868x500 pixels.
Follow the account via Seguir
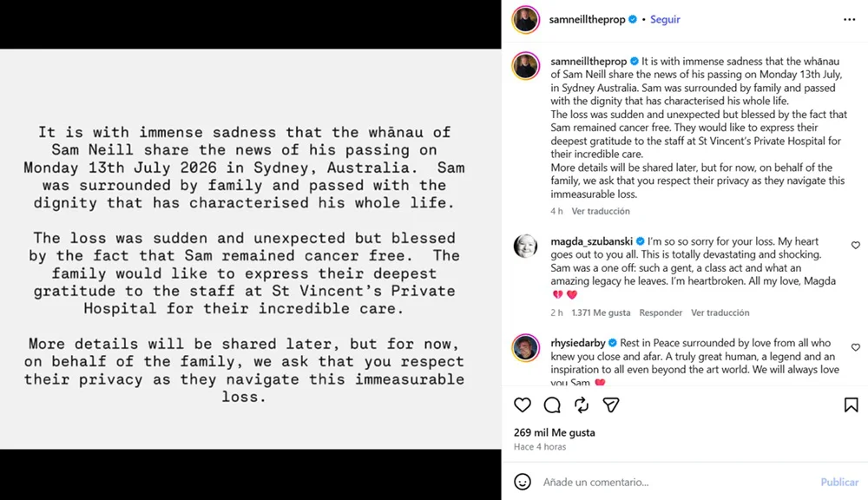tap(665, 19)
